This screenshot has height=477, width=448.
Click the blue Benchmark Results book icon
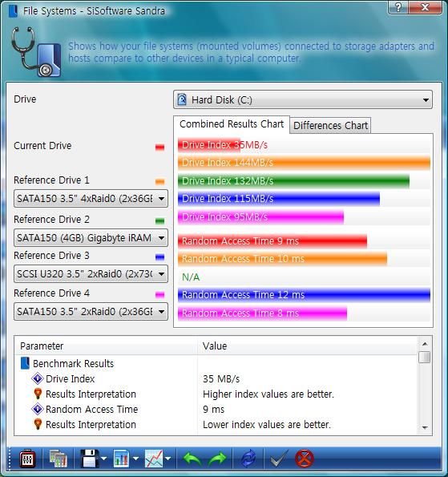25,363
